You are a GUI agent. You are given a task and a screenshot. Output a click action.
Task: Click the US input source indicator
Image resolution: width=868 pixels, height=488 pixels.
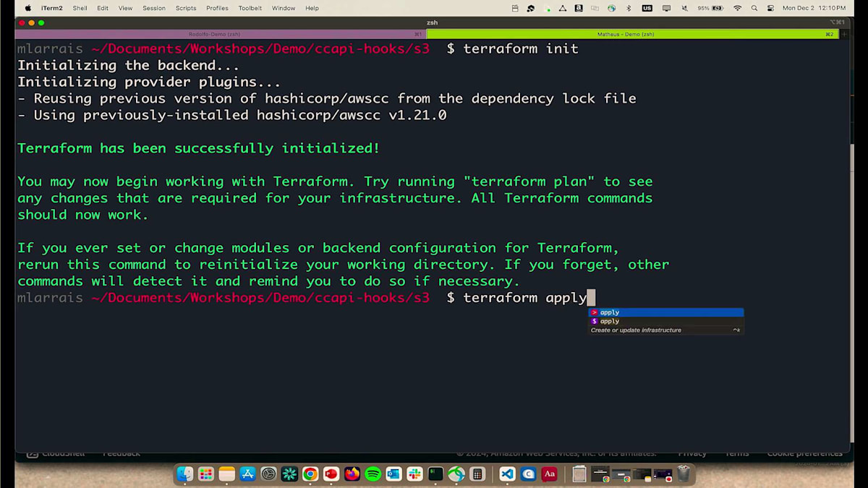click(647, 8)
